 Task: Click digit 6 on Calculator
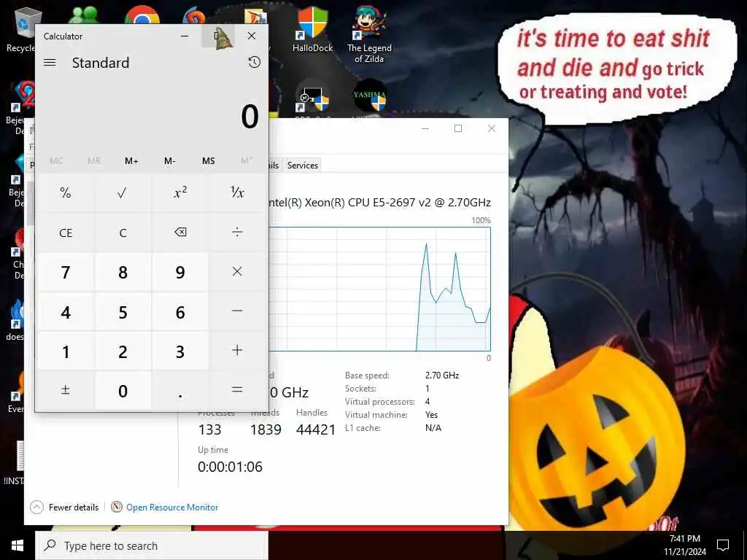(180, 311)
